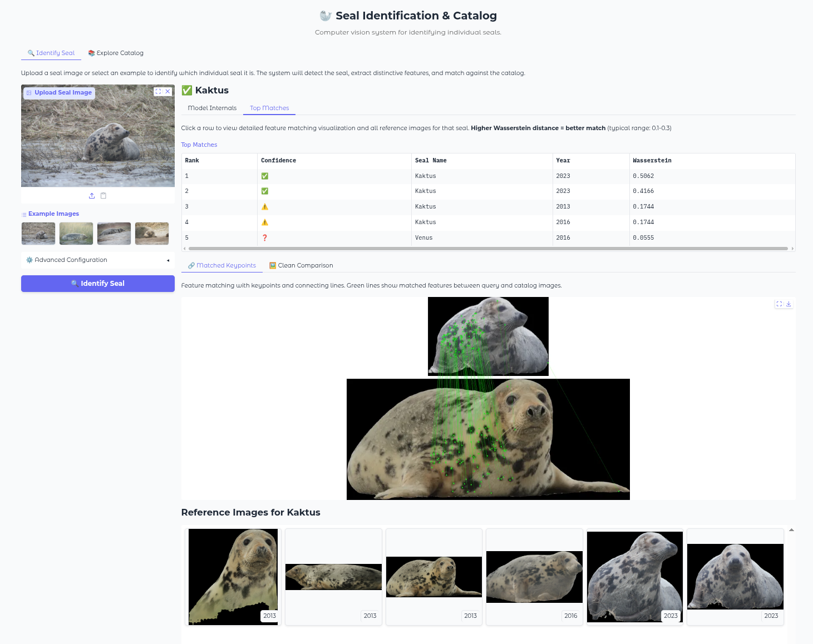Select the first example seal image
The width and height of the screenshot is (813, 644).
(x=37, y=234)
